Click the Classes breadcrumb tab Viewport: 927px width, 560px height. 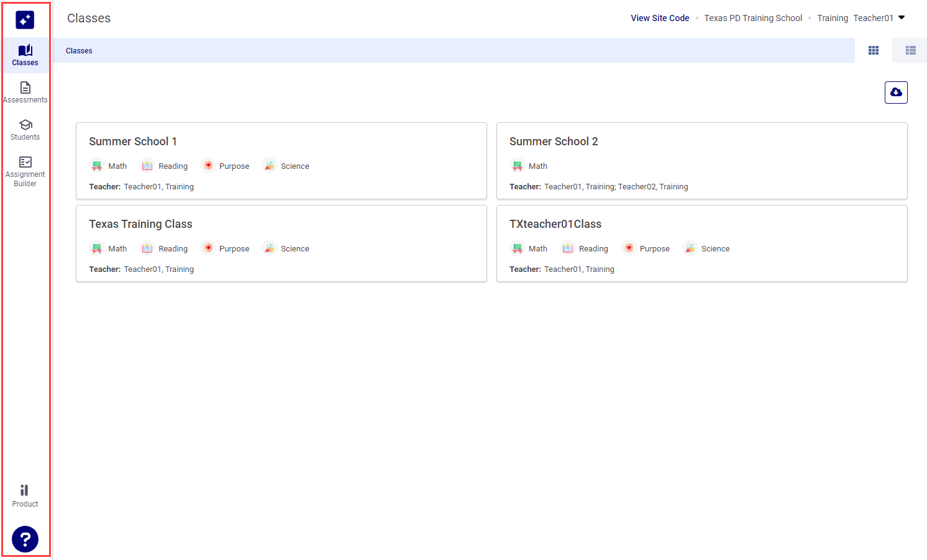(79, 50)
